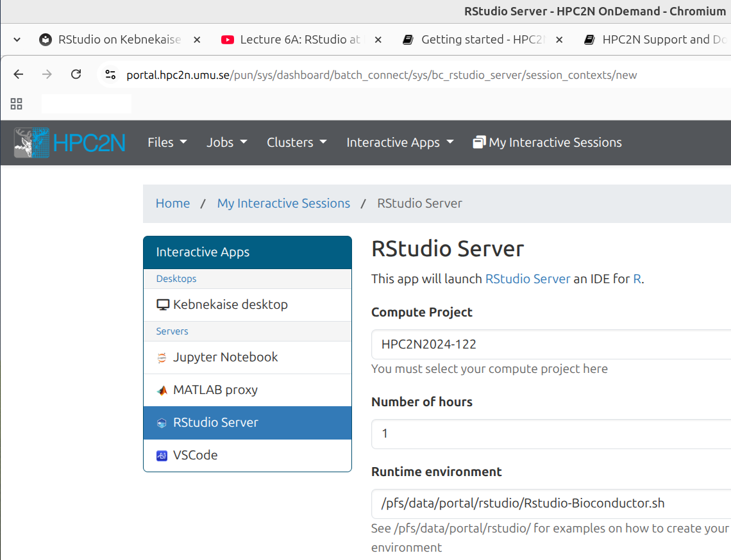This screenshot has width=731, height=560.
Task: Reload the page with the refresh icon
Action: click(x=76, y=74)
